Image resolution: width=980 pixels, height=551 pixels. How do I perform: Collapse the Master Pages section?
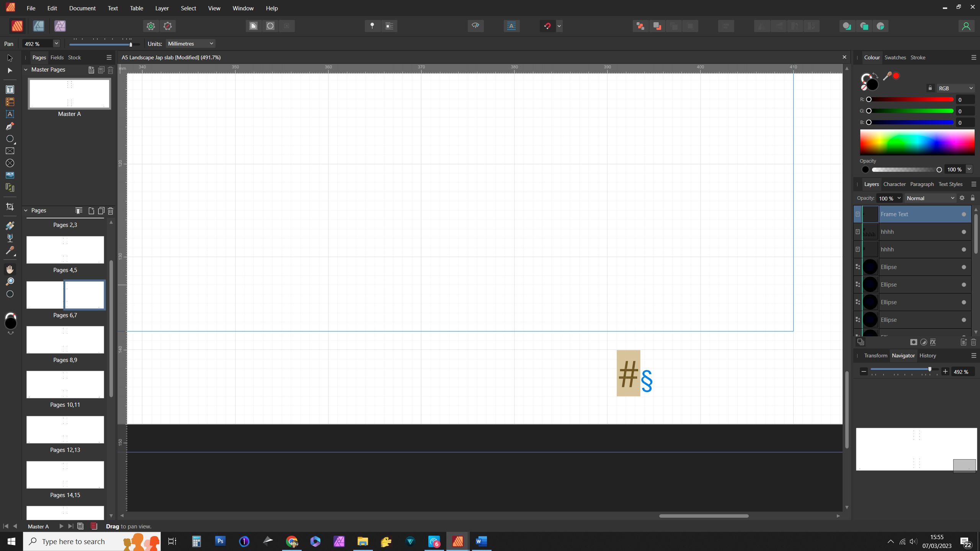[x=26, y=70]
